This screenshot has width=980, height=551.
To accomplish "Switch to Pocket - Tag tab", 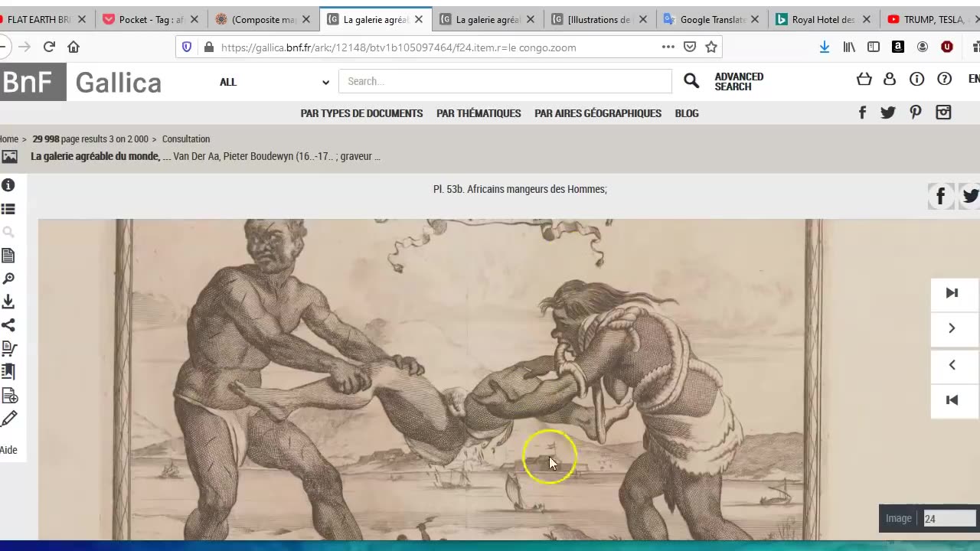I will (x=151, y=20).
